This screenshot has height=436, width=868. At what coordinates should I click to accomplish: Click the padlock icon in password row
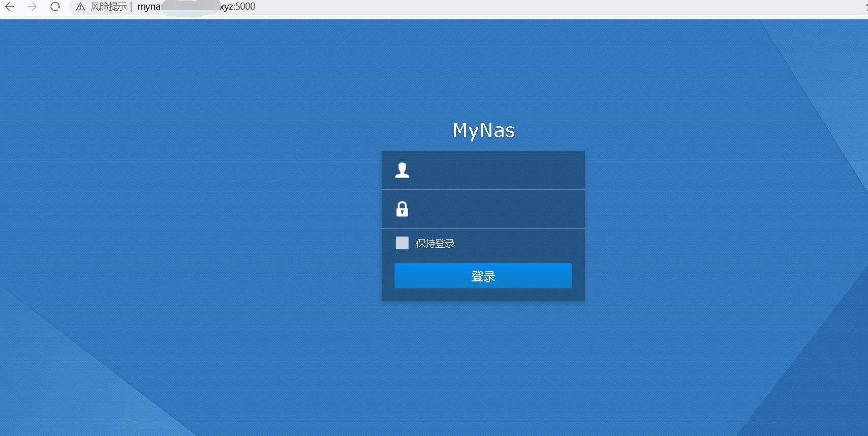pos(402,209)
